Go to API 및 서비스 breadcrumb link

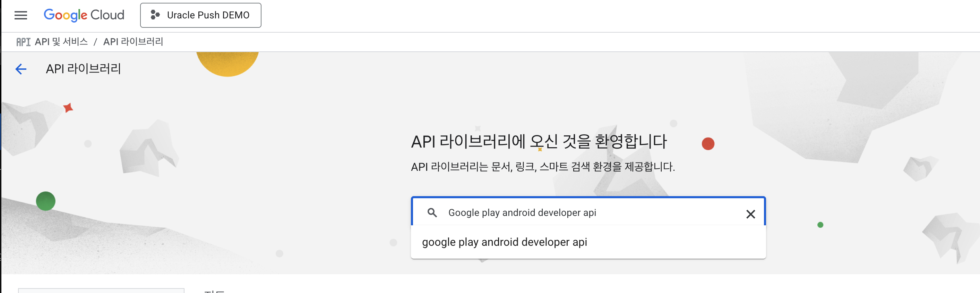(x=61, y=42)
